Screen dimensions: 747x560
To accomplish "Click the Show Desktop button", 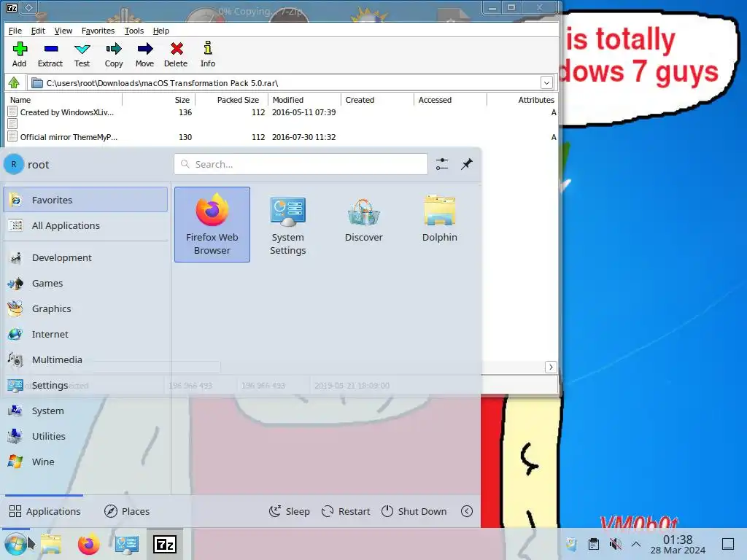I will [x=728, y=544].
